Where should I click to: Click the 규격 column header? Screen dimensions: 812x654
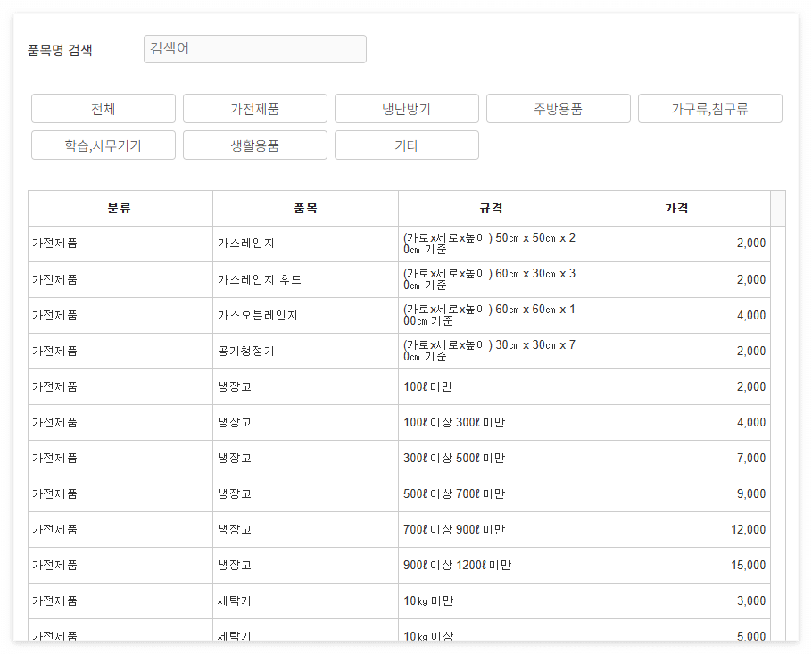tap(491, 208)
